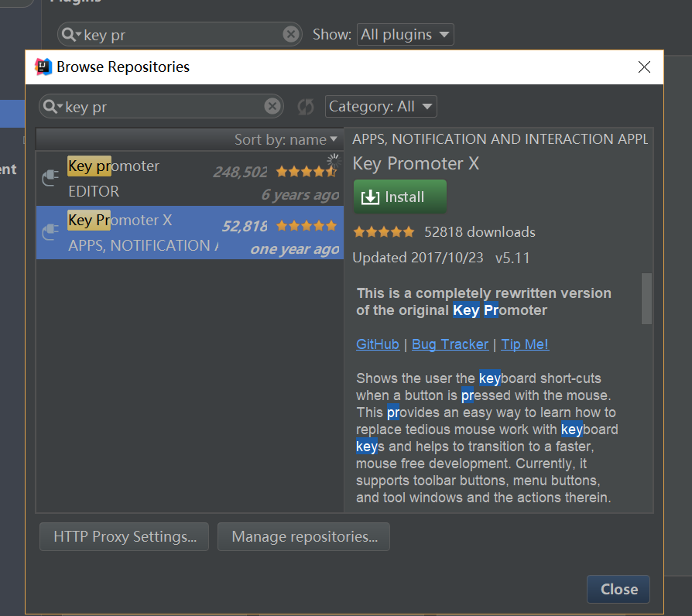This screenshot has height=616, width=692.
Task: Click the description panel scrollbar
Action: pos(646,299)
